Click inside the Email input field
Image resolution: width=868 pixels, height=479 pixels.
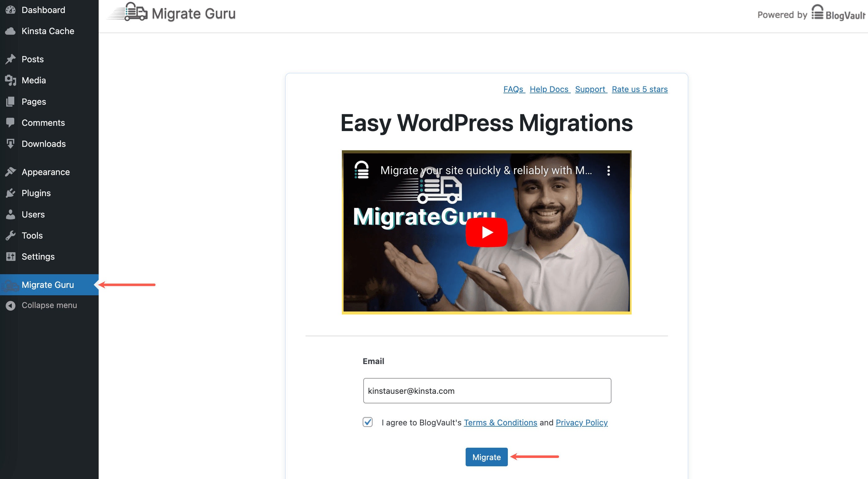click(x=486, y=390)
